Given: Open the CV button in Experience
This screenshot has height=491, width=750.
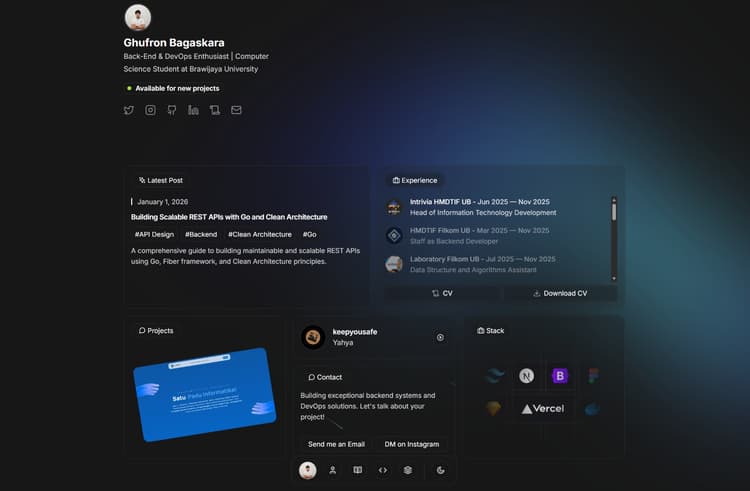Looking at the screenshot, I should pos(442,294).
